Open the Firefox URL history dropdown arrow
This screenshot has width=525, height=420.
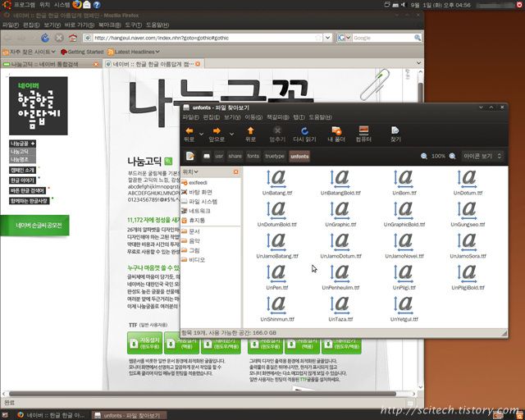328,38
